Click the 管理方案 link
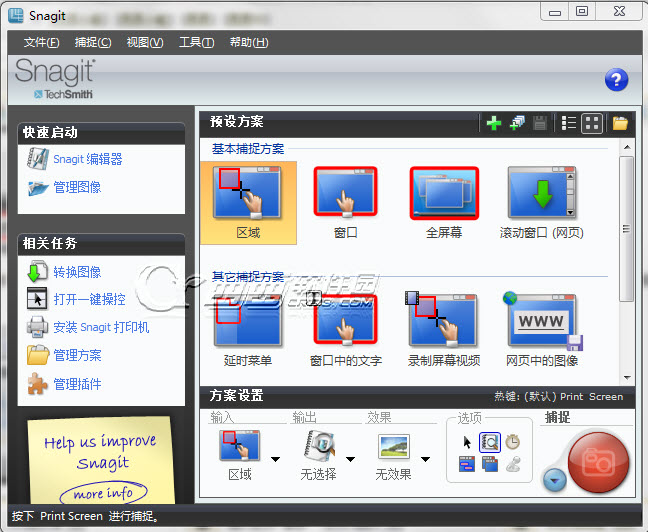The width and height of the screenshot is (648, 532). (x=77, y=355)
